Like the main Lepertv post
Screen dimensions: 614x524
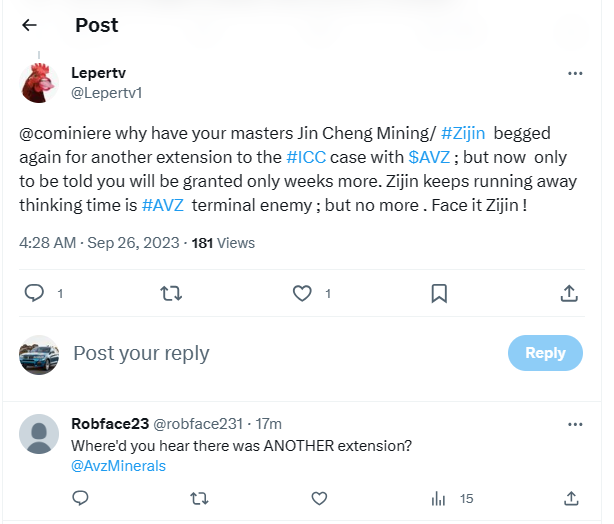(302, 293)
